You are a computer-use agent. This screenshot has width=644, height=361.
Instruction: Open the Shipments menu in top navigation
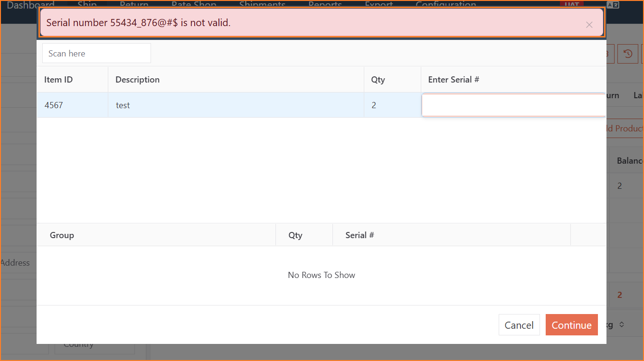262,5
